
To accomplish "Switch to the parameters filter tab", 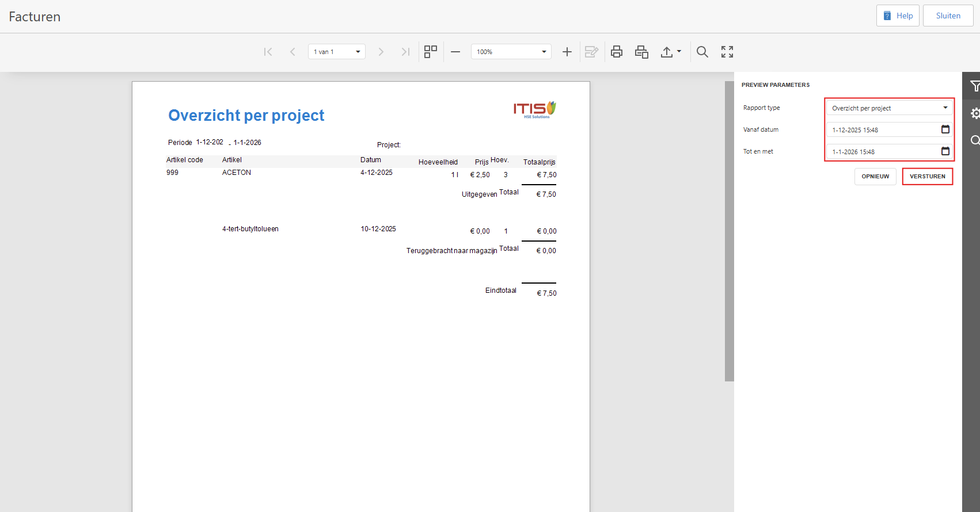I will 974,86.
